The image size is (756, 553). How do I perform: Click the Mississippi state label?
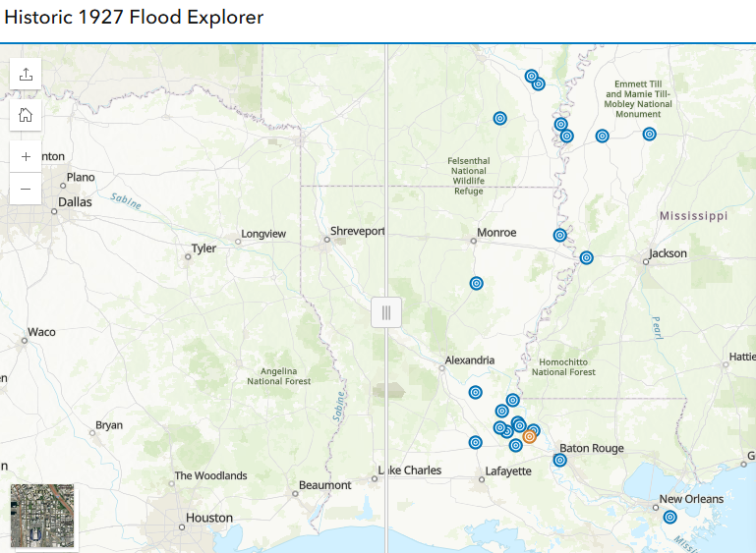tap(693, 216)
